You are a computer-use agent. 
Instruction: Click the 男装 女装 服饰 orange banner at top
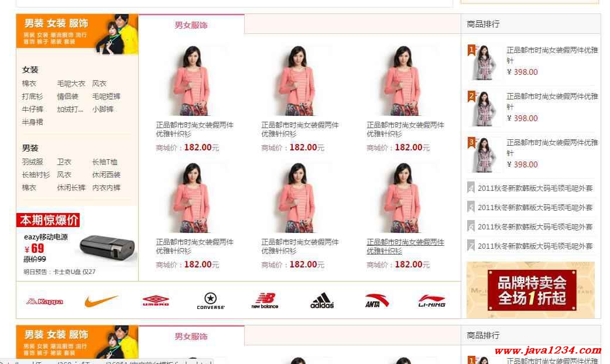tap(77, 34)
